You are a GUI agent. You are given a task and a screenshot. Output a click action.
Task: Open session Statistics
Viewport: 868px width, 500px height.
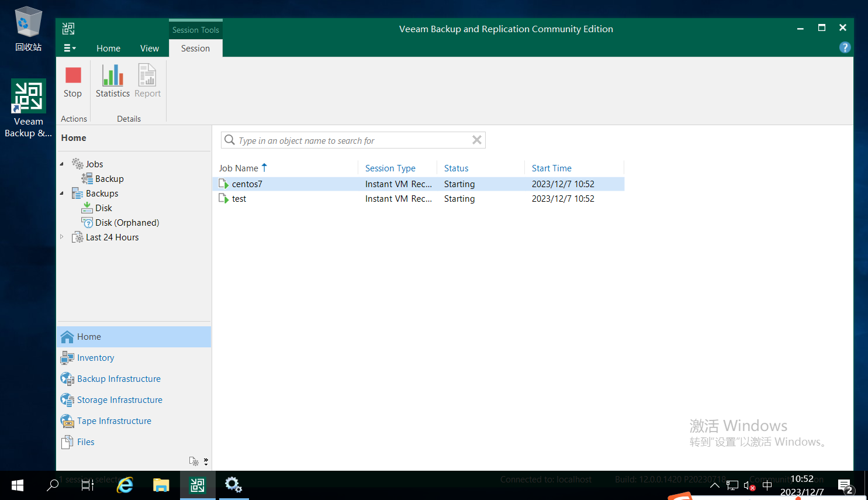click(113, 82)
